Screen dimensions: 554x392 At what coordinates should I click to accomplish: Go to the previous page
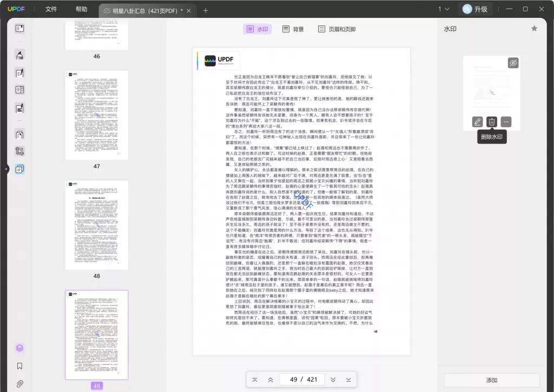(271, 380)
